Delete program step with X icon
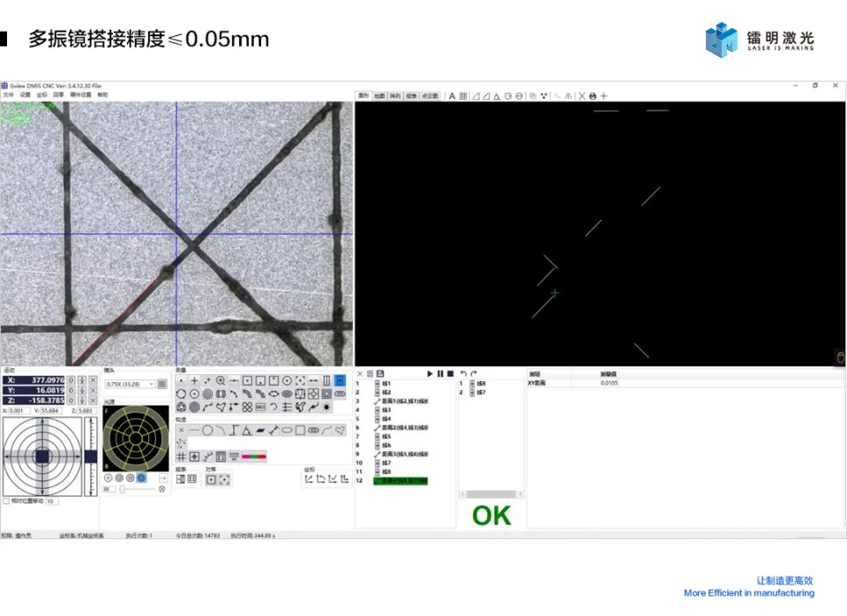The image size is (847, 616). [x=360, y=373]
